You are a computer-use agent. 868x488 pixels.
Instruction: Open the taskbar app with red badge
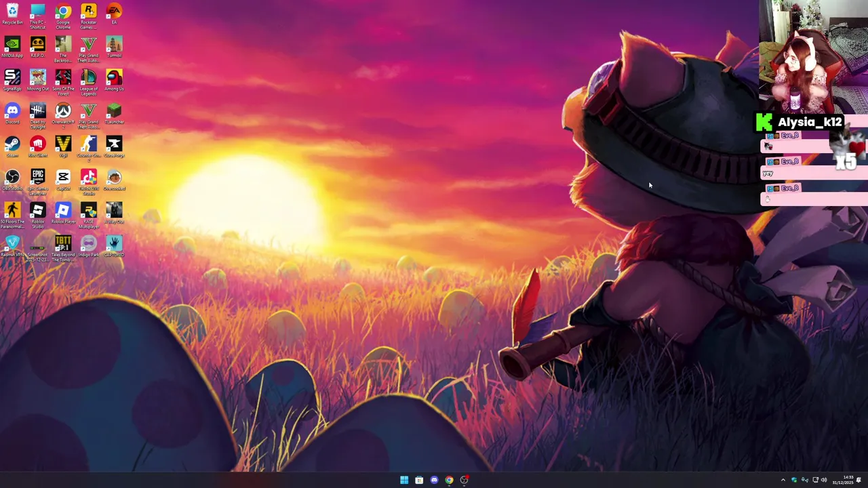tap(464, 480)
